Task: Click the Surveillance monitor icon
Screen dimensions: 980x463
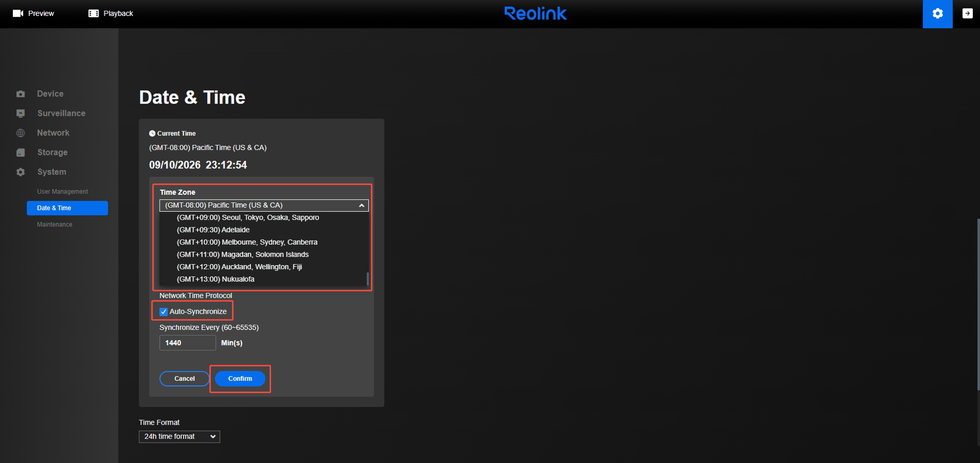Action: [x=20, y=113]
